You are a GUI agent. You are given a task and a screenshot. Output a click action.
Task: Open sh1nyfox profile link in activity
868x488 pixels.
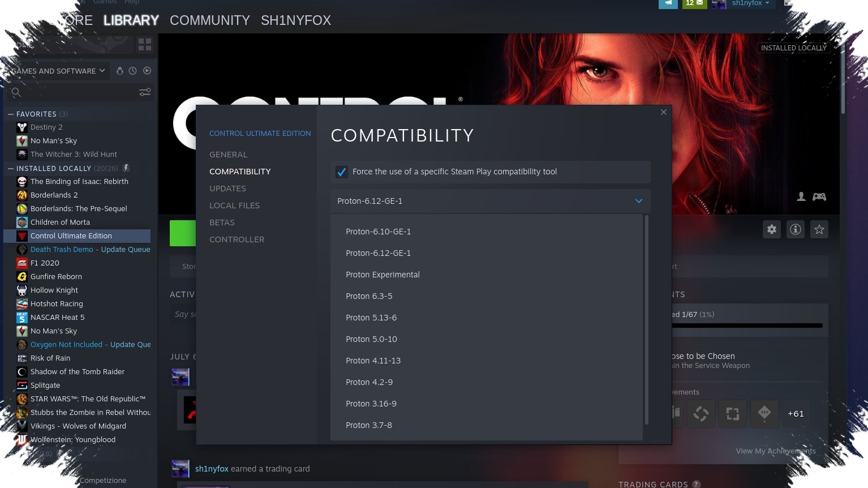point(212,469)
